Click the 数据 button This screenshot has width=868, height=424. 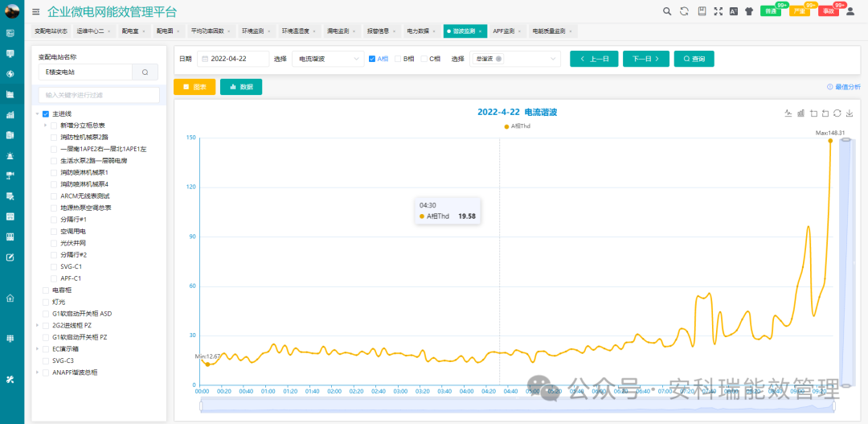241,87
